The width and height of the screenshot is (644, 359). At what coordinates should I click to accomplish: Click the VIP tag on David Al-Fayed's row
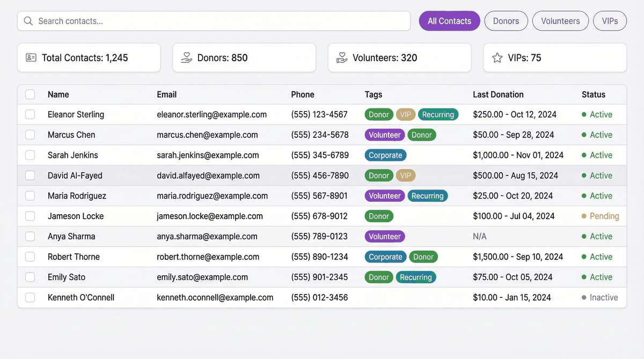(406, 175)
